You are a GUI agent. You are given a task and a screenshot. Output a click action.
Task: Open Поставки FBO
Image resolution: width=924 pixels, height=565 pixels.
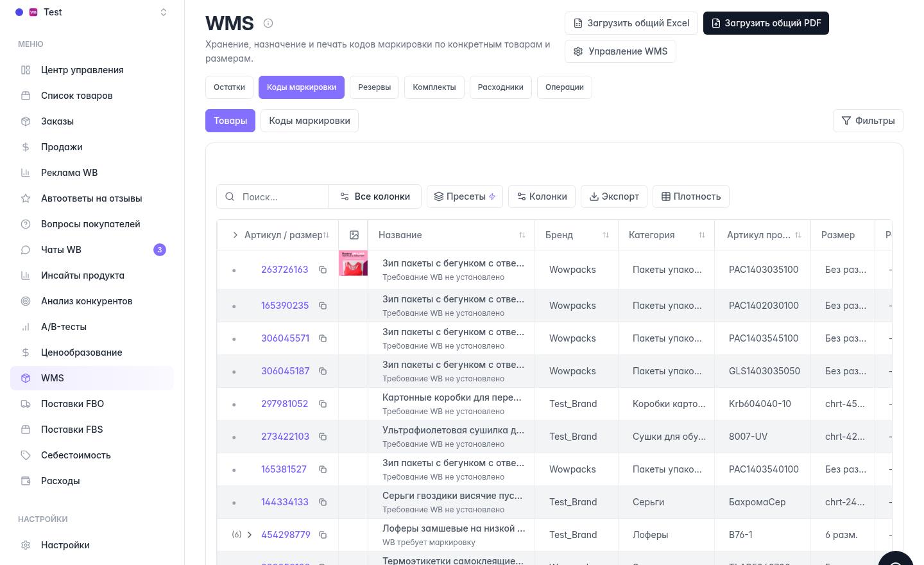point(92,404)
